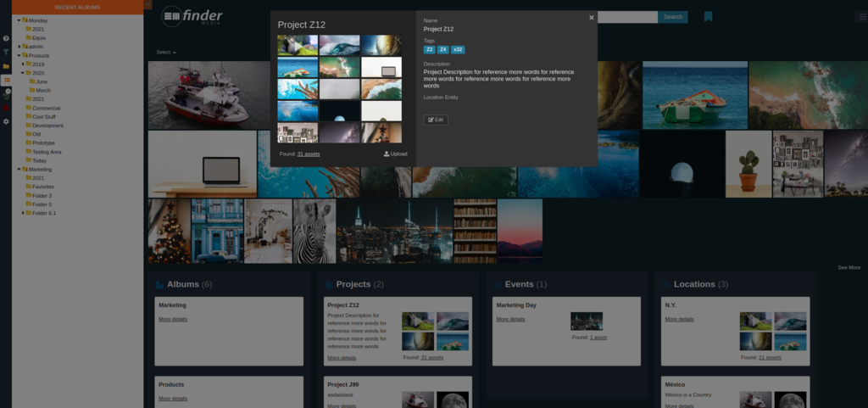The width and height of the screenshot is (868, 408).
Task: Click the Z2 tag in dialog
Action: [x=429, y=50]
